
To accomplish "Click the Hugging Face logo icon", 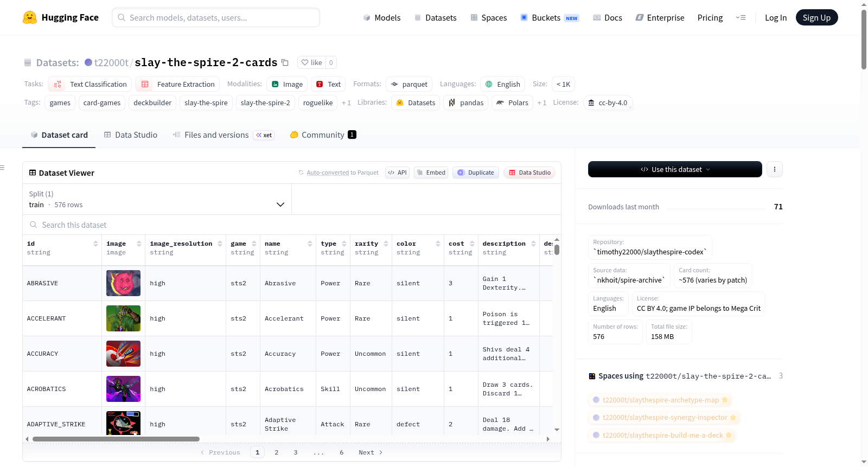I will point(30,17).
